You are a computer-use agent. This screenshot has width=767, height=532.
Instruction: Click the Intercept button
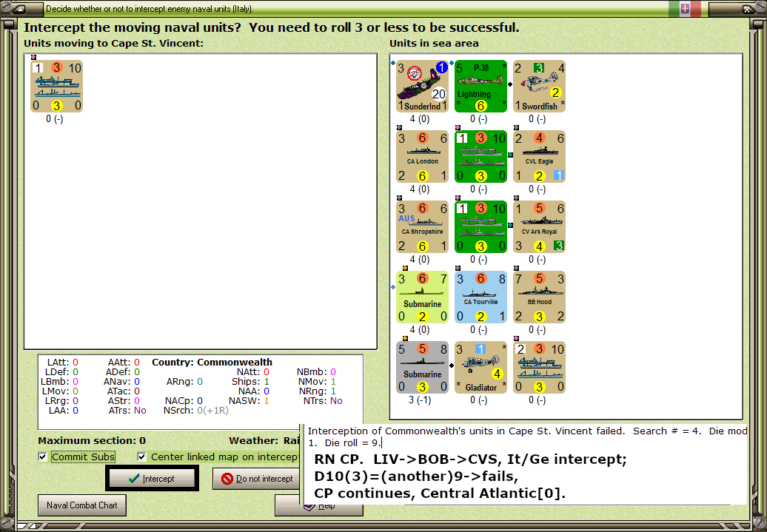coord(152,478)
